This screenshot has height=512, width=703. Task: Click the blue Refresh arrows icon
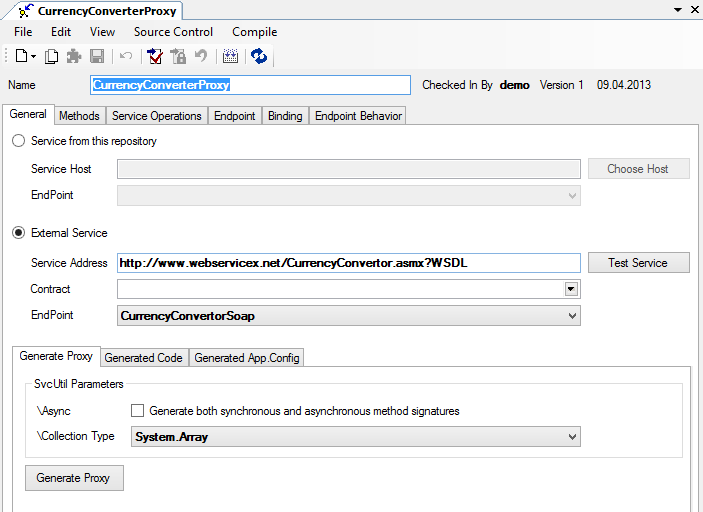pos(259,57)
